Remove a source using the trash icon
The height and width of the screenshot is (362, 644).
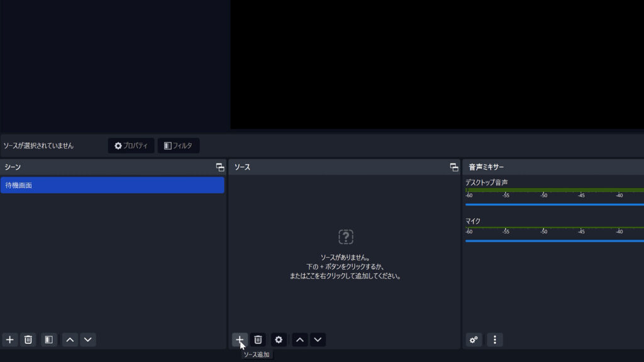[x=258, y=339]
